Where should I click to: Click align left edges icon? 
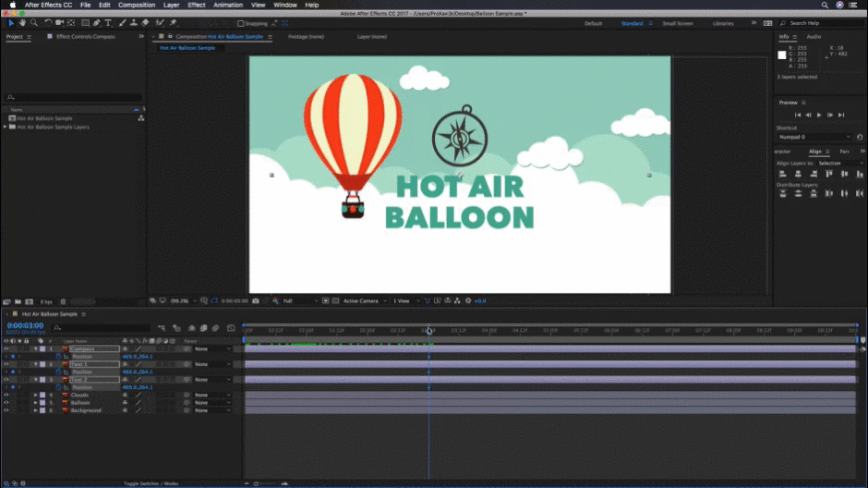click(783, 174)
